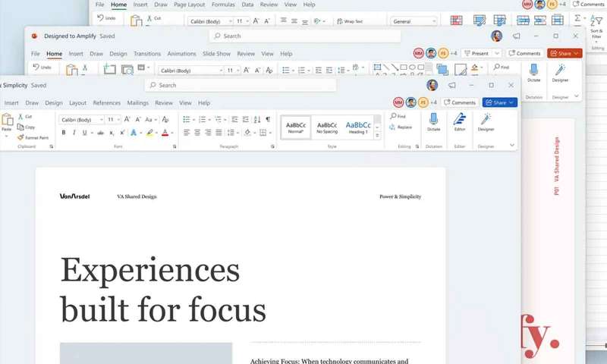Open the Word font size dropdown
This screenshot has width=607, height=364.
coord(118,120)
